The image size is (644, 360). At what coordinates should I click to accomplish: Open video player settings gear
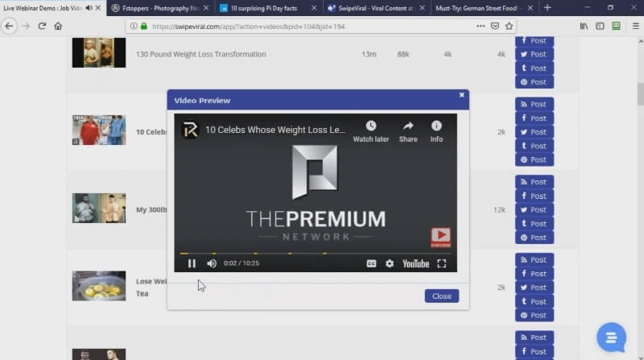pos(390,263)
